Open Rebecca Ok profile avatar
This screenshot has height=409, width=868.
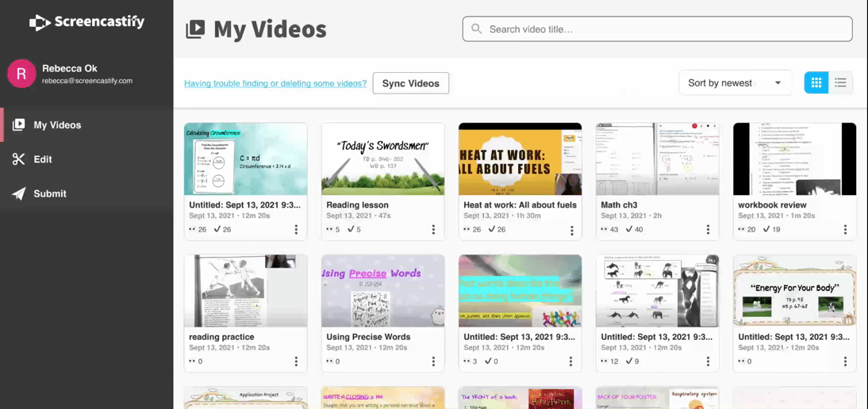pyautogui.click(x=21, y=74)
